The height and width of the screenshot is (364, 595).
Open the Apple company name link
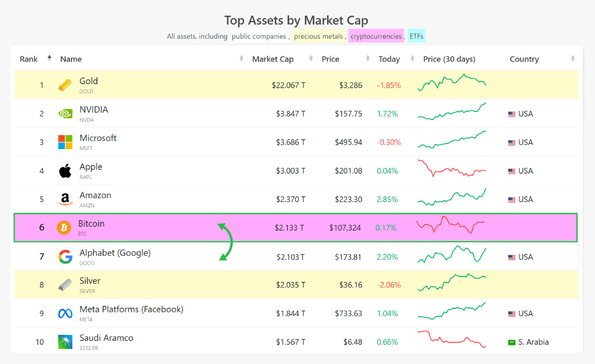pyautogui.click(x=91, y=167)
